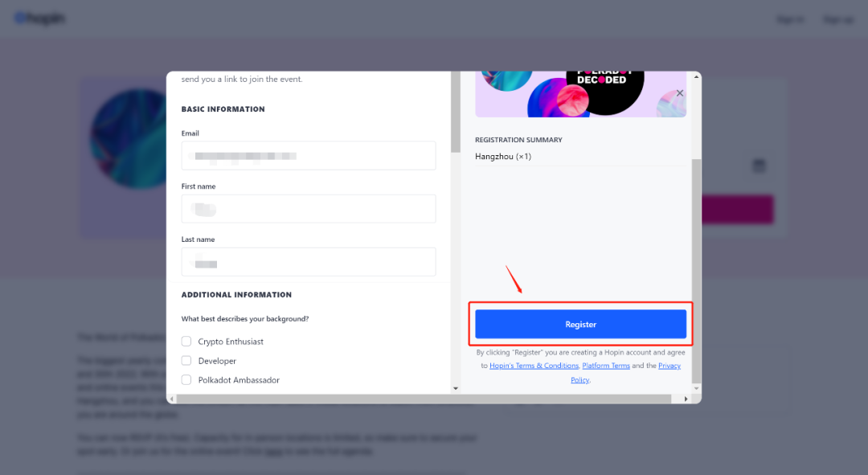Click the right panel scrollbar down arrow

click(x=696, y=388)
